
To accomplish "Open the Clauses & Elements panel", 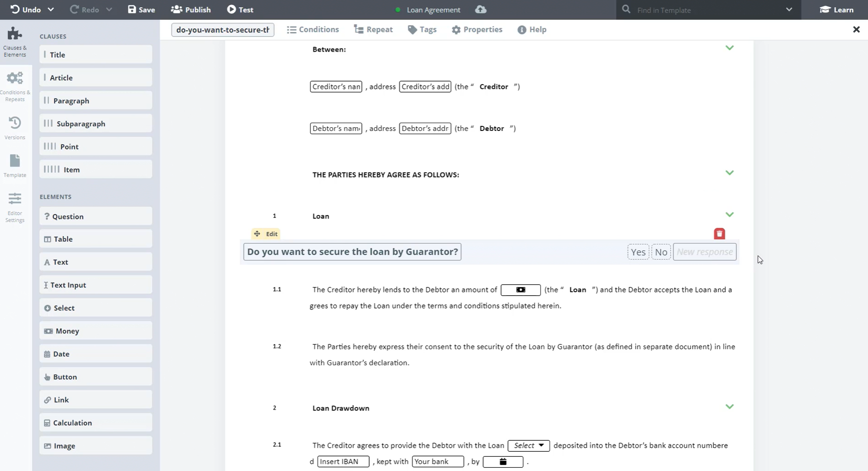I will point(15,42).
